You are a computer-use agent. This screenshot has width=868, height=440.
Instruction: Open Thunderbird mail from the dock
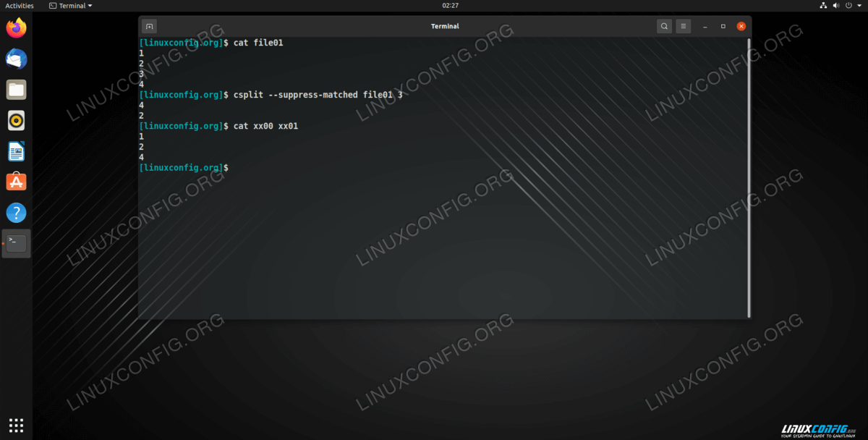click(16, 59)
